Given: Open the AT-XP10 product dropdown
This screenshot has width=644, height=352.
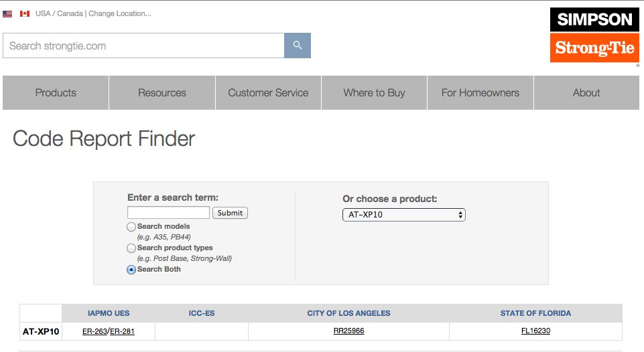Looking at the screenshot, I should point(403,215).
